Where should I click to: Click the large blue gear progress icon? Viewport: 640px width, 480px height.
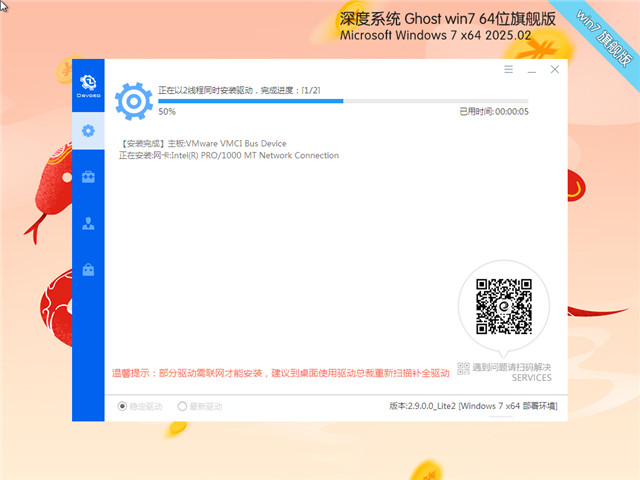pos(133,101)
